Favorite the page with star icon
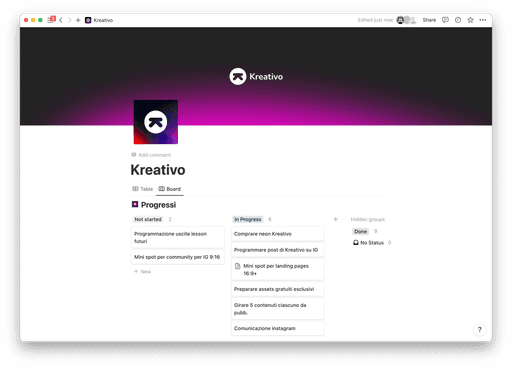The width and height of the screenshot is (512, 368). tap(470, 20)
